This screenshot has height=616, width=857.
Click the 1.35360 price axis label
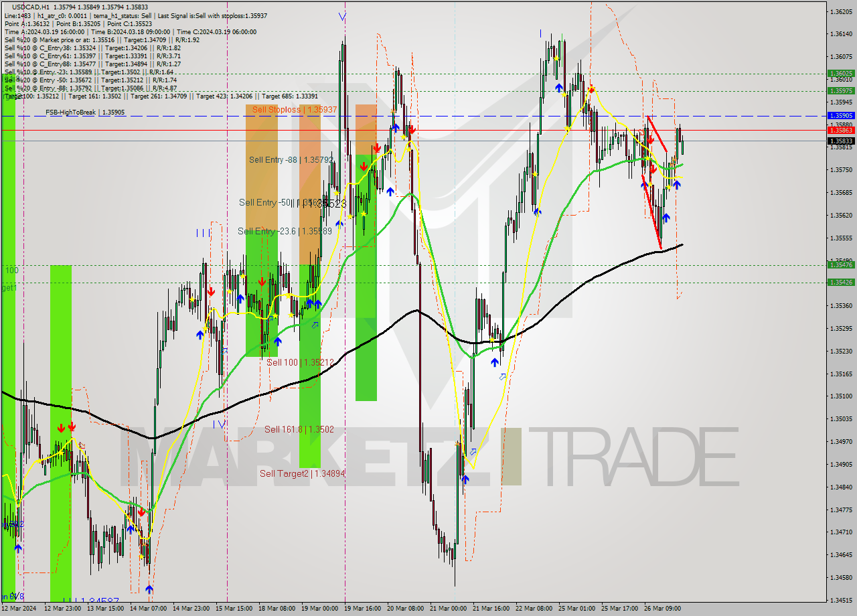840,305
